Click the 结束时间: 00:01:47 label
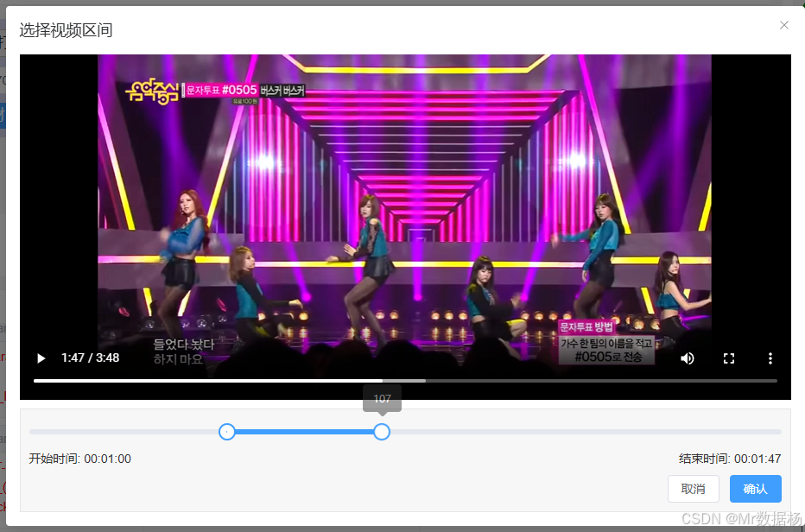This screenshot has width=805, height=532. click(x=730, y=459)
